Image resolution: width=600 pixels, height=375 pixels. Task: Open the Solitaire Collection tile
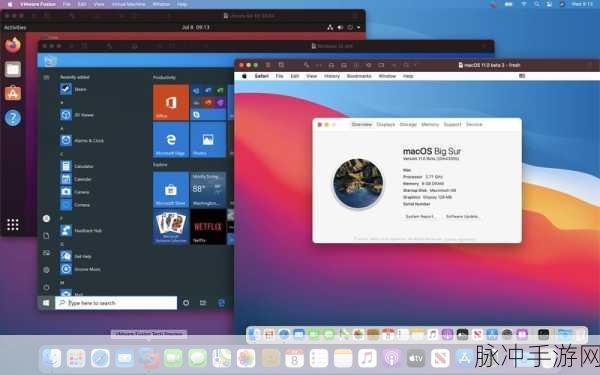[x=171, y=227]
